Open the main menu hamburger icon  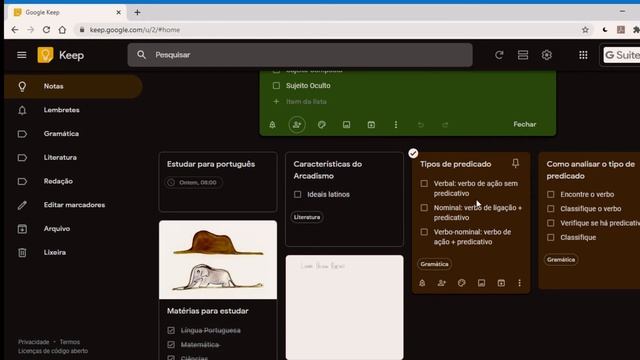[22, 55]
